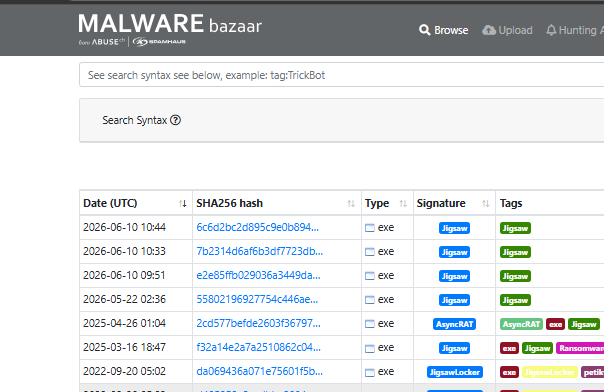
Task: Sort table by Type column
Action: click(x=387, y=203)
